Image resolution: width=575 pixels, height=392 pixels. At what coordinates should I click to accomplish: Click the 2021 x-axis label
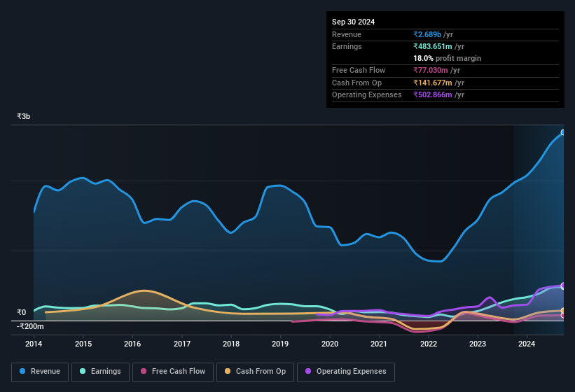[x=379, y=344]
